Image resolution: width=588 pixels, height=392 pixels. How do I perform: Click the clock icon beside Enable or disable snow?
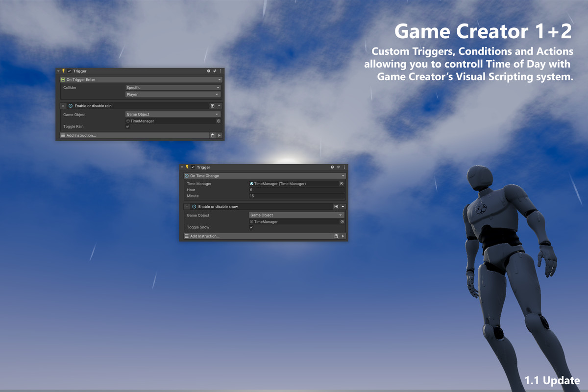point(194,207)
